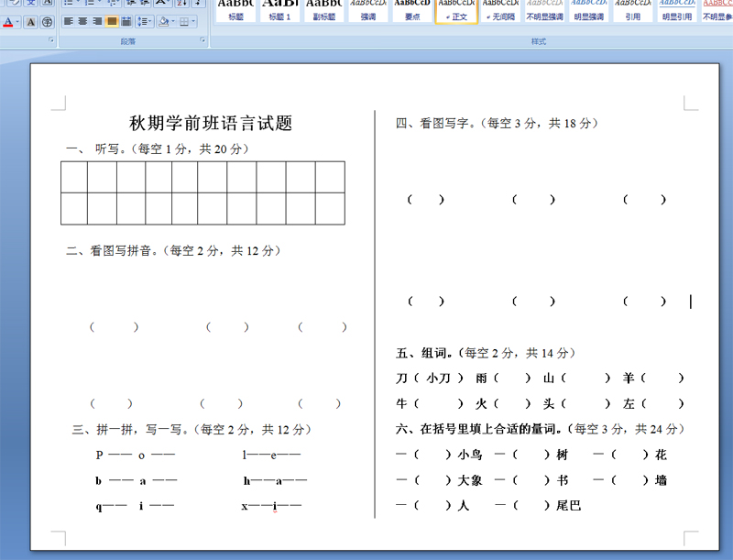Click the paragraph shading paint bucket
This screenshot has height=560, width=733.
(x=163, y=21)
